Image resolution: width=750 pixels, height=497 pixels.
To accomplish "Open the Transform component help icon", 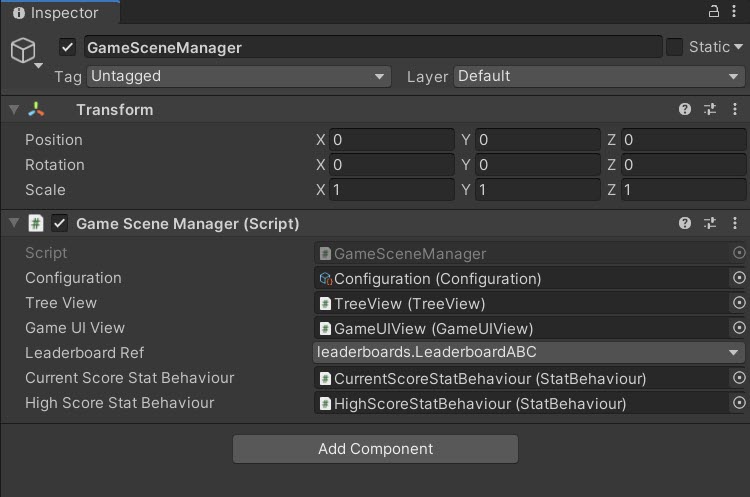I will tap(685, 110).
